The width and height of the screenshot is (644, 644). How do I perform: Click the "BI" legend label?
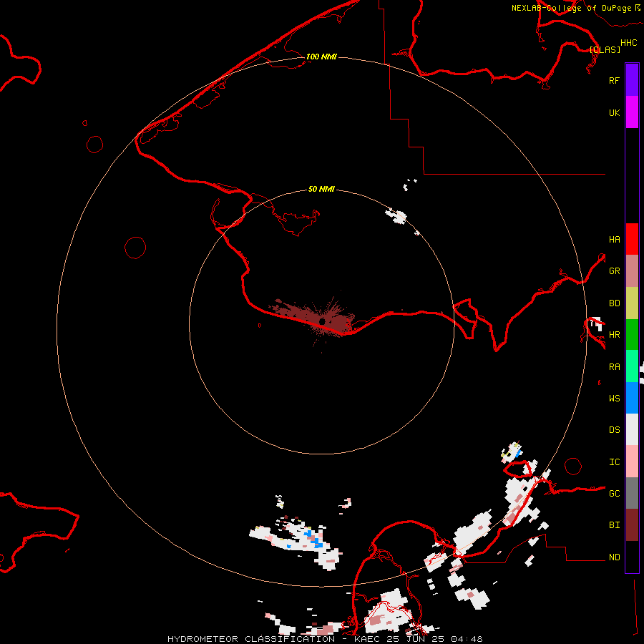[x=614, y=525]
